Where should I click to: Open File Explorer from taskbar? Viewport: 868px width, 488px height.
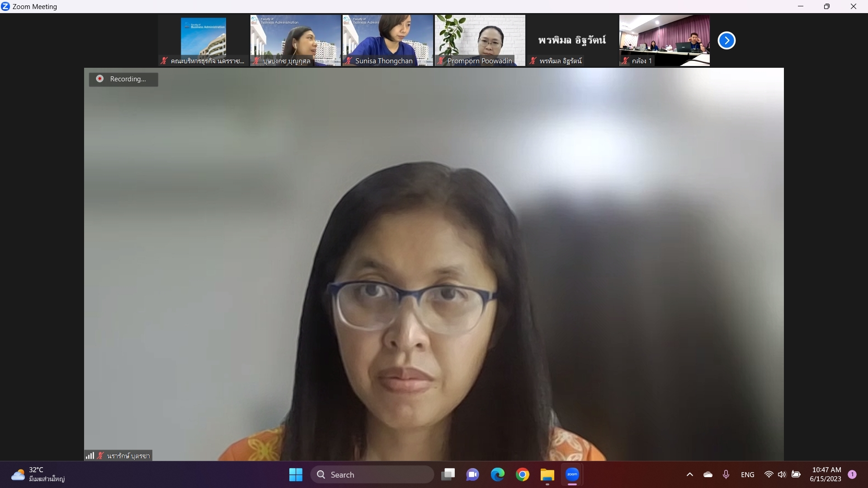coord(547,475)
